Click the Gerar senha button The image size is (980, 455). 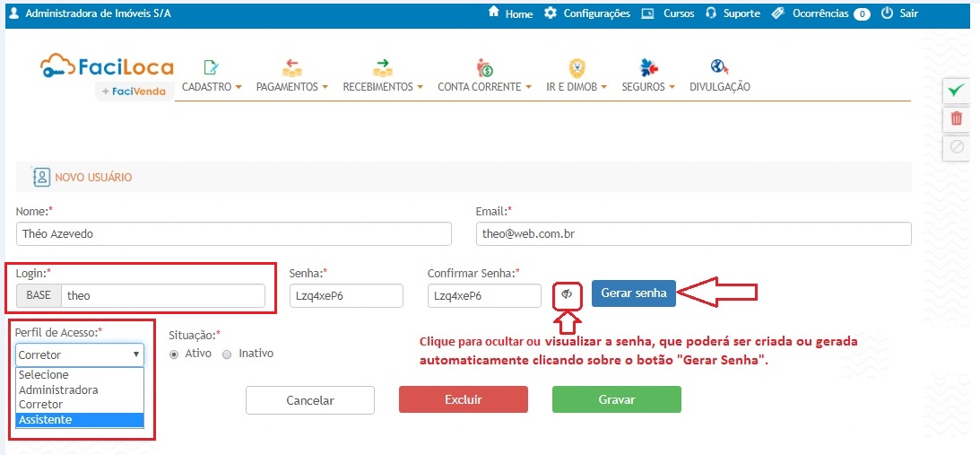pos(633,294)
